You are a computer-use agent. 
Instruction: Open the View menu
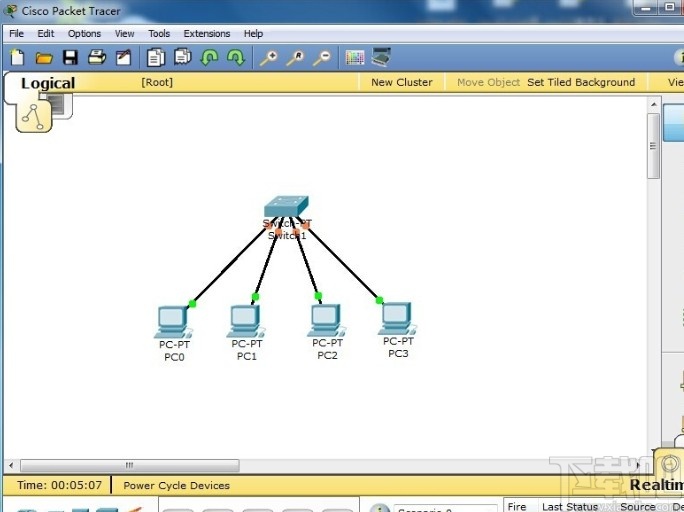[x=124, y=34]
